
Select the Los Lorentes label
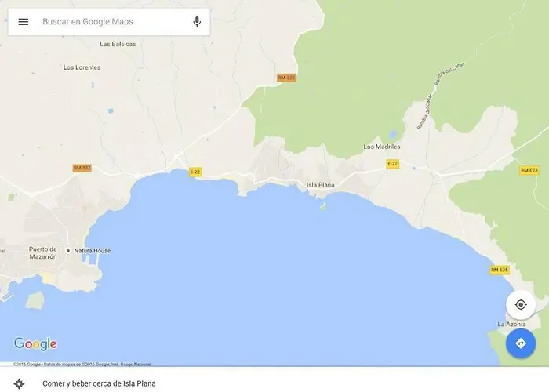tap(82, 67)
